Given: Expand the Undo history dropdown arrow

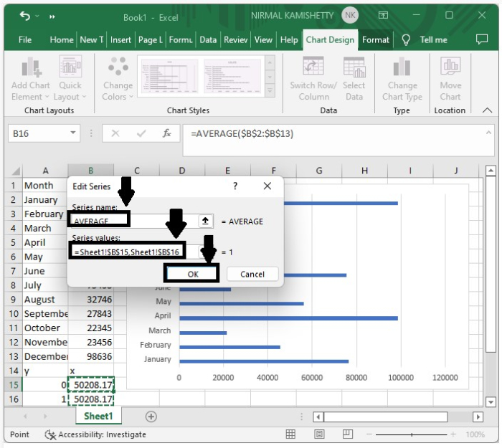Looking at the screenshot, I should pyautogui.click(x=37, y=16).
